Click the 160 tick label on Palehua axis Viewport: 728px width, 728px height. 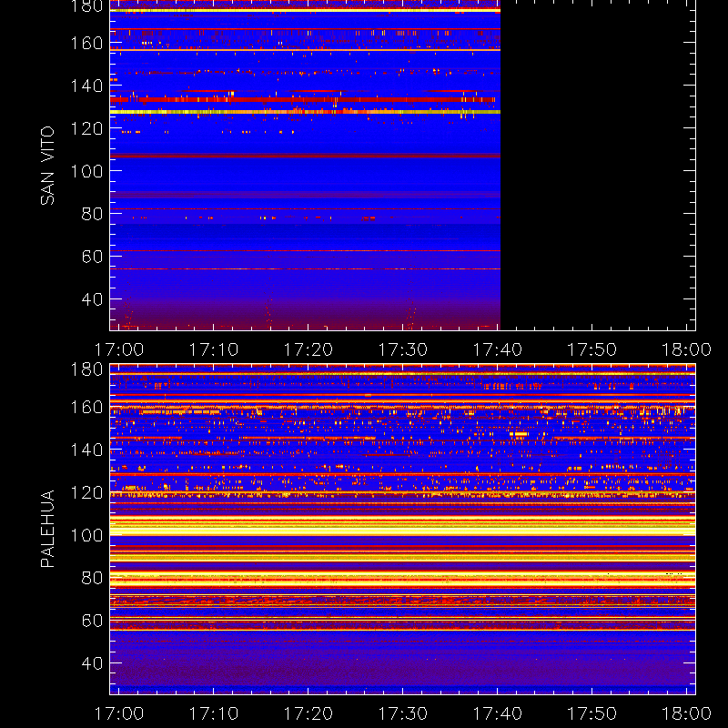tap(86, 407)
